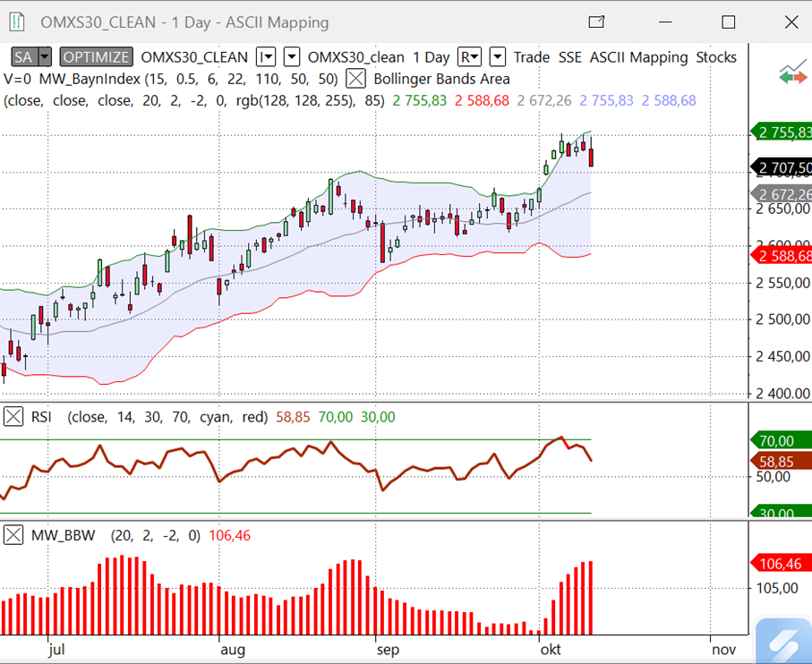This screenshot has width=812, height=664.
Task: Toggle the Bollinger Bands Area checkbox
Action: coord(356,79)
